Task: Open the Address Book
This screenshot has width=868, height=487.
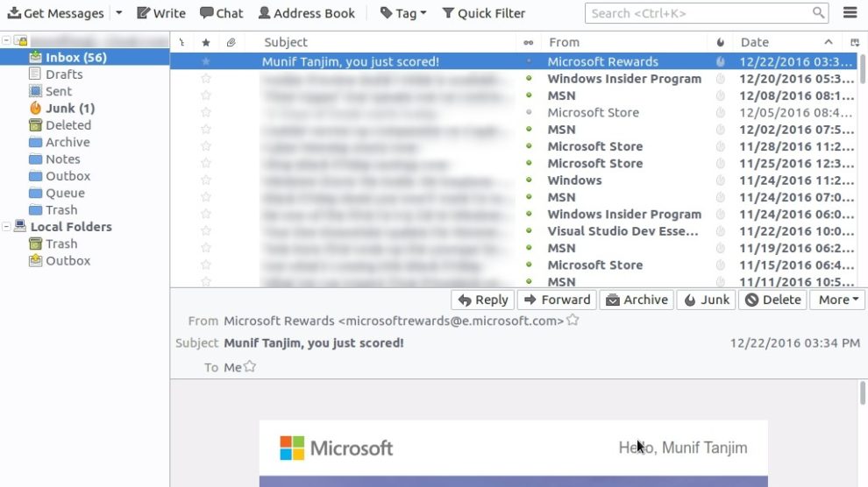Action: point(307,13)
